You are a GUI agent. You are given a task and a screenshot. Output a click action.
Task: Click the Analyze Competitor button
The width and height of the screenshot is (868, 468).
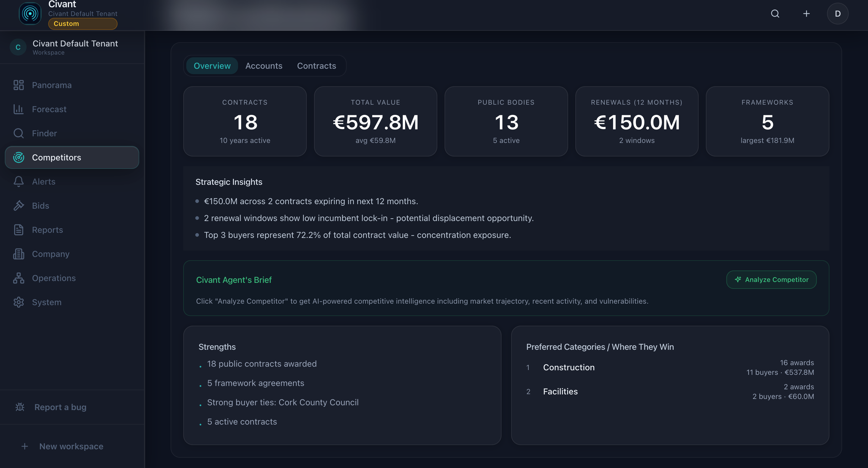click(x=771, y=280)
